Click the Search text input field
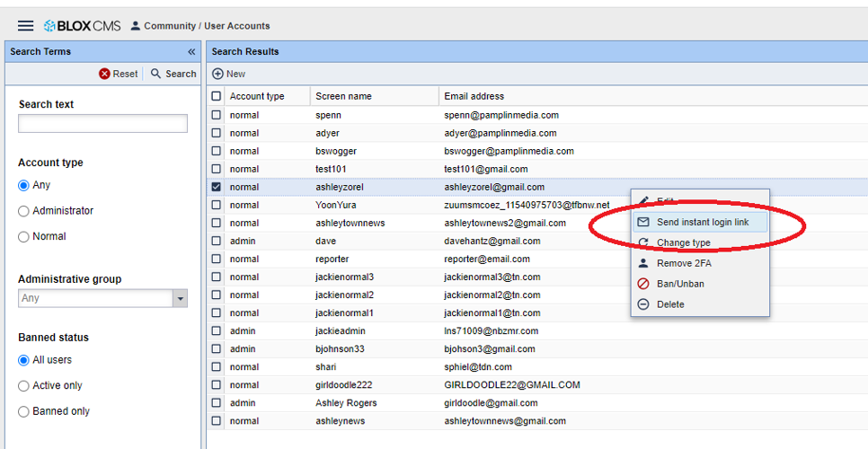868x449 pixels. 102,124
